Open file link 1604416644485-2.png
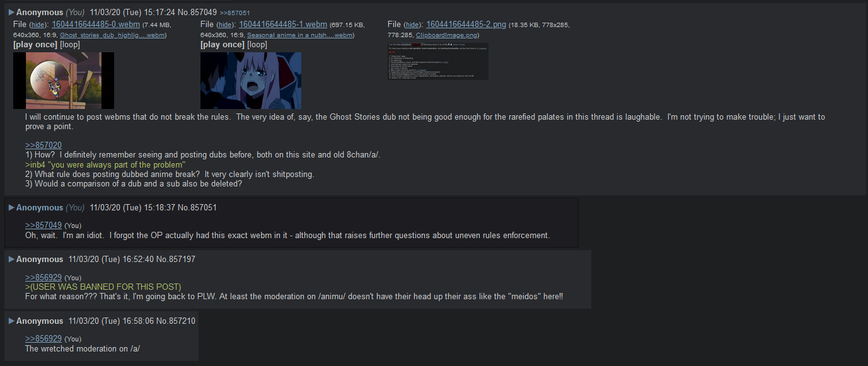Viewport: 868px width, 366px height. coord(466,24)
